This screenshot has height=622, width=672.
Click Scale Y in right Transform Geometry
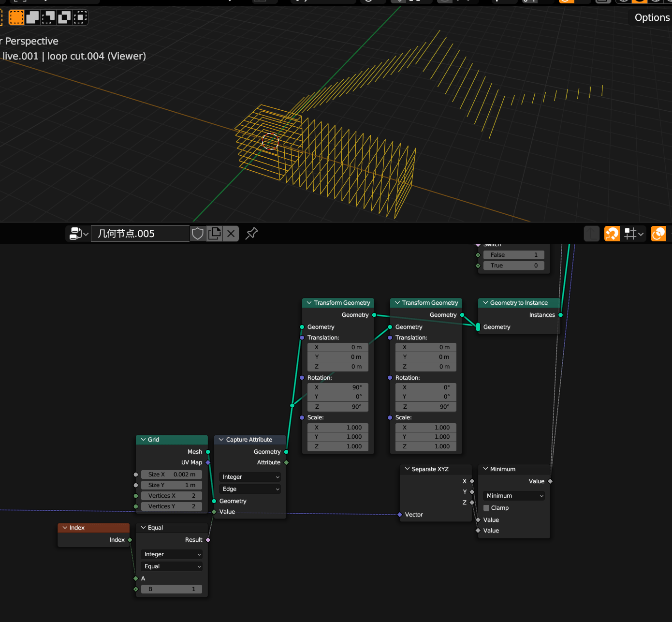426,437
